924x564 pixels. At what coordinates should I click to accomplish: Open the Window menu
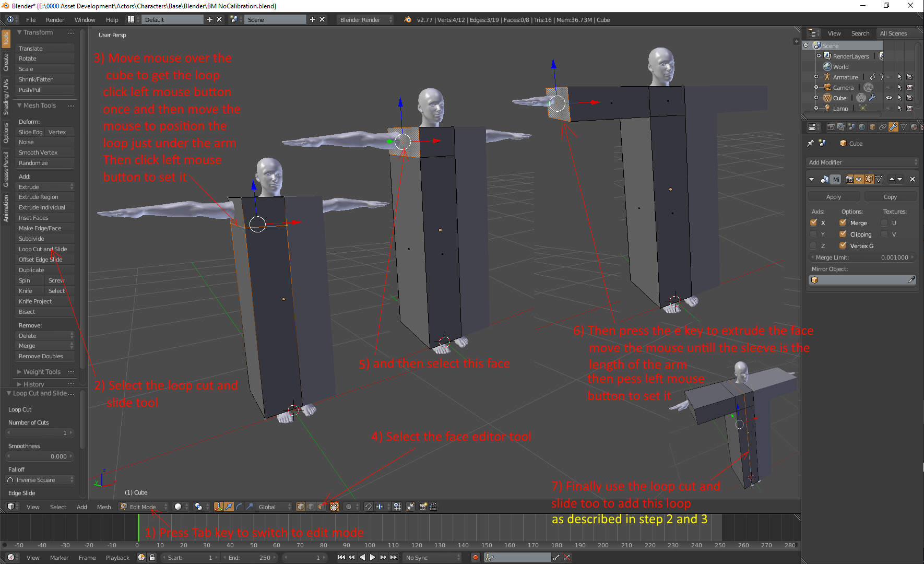pos(85,20)
